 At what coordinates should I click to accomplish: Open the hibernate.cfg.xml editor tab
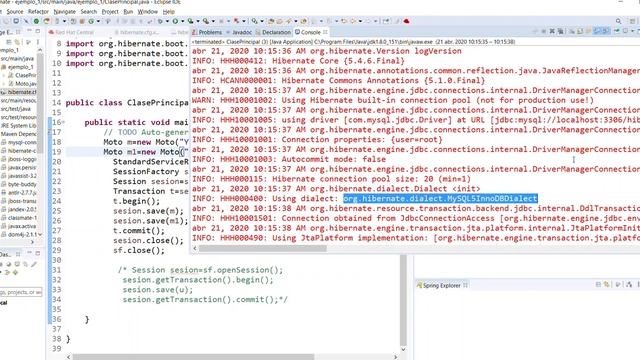[x=137, y=32]
